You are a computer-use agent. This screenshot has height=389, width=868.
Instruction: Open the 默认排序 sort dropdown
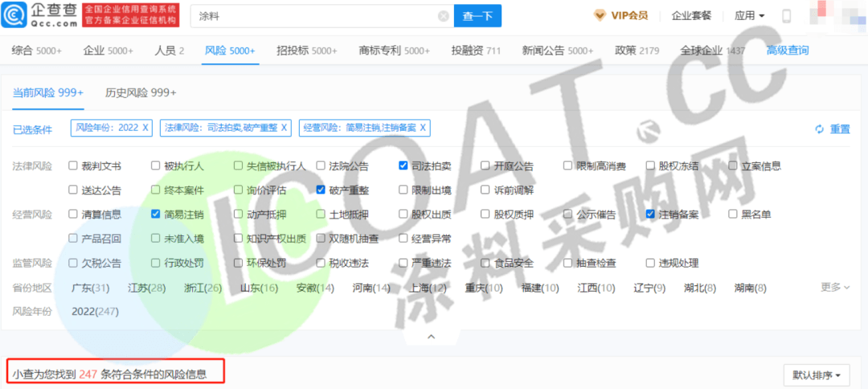(816, 375)
